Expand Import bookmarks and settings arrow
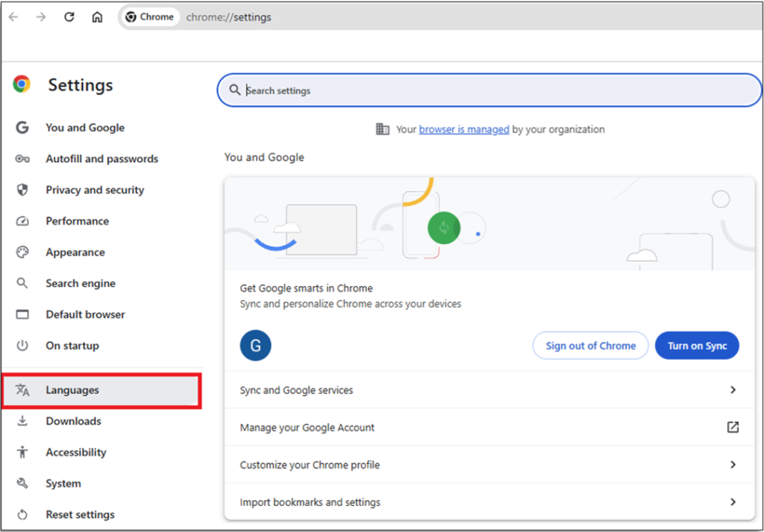 click(x=733, y=502)
